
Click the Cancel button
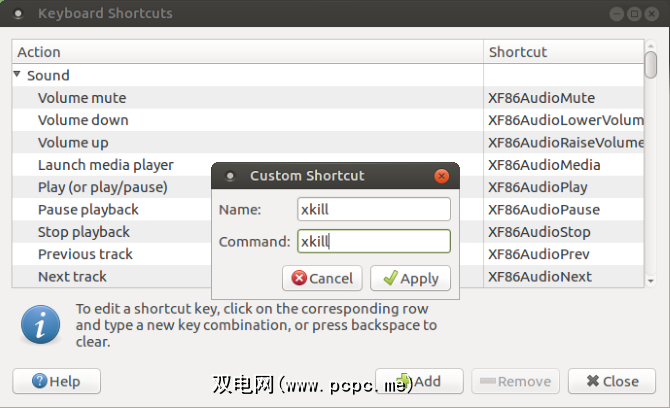(322, 278)
